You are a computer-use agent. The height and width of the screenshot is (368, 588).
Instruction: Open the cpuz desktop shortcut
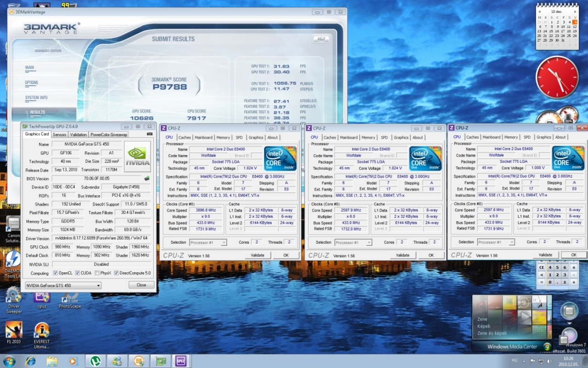pos(42,300)
